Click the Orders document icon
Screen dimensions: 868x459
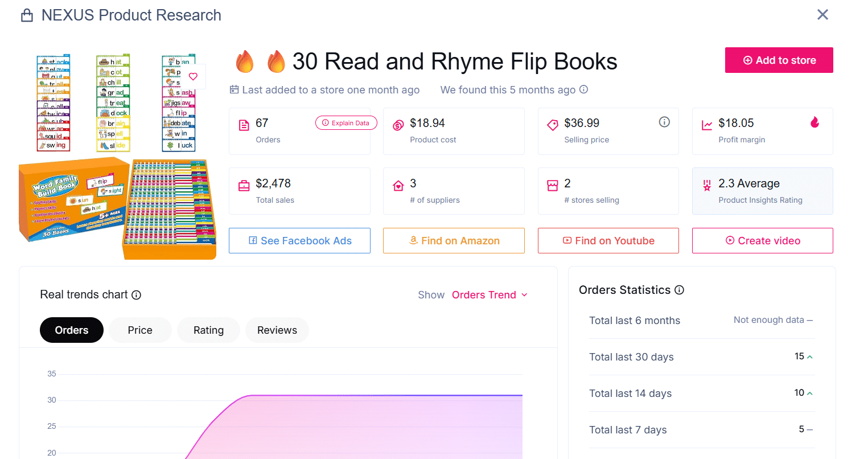pyautogui.click(x=244, y=122)
